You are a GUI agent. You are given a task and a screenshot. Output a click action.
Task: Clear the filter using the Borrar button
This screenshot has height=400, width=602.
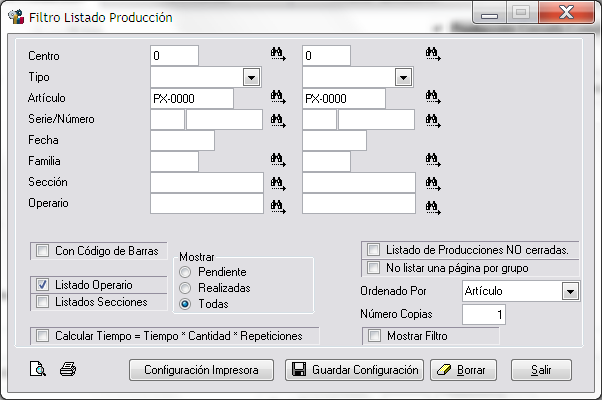point(463,370)
